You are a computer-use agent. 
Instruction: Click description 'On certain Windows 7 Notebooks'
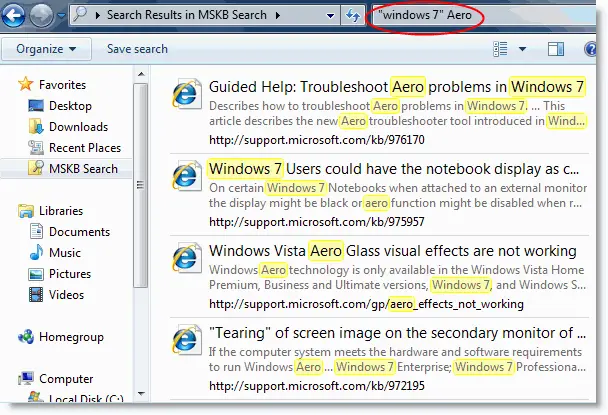click(398, 195)
